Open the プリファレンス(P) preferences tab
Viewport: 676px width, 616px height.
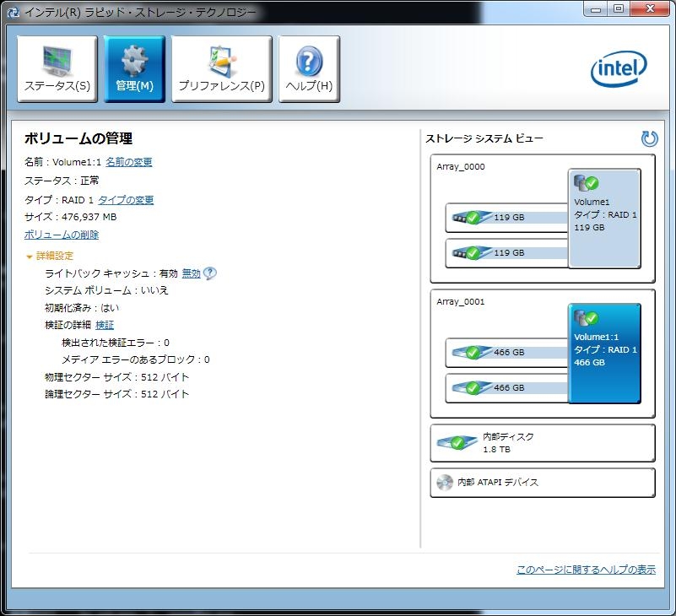click(222, 69)
